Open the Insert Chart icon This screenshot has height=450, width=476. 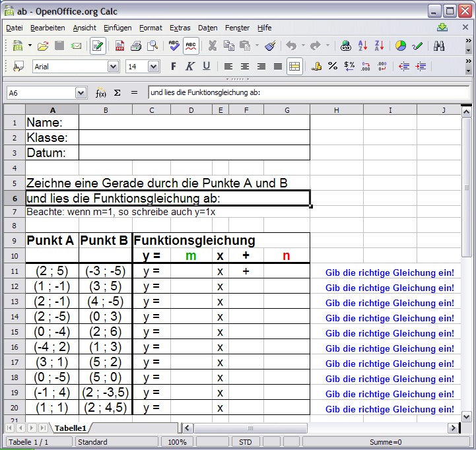pyautogui.click(x=400, y=46)
